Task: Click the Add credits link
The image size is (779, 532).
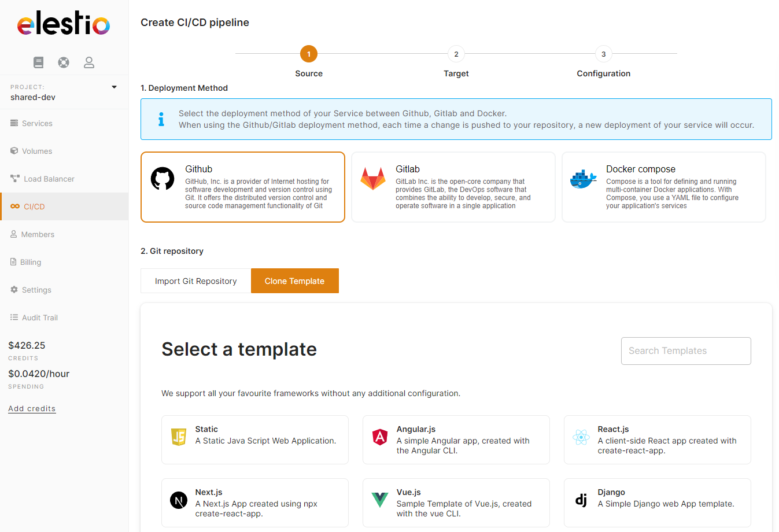Action: pos(32,408)
